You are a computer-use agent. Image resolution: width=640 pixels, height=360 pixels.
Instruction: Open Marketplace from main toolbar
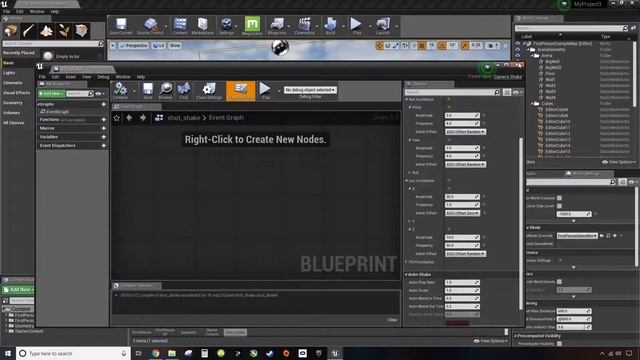(x=202, y=26)
